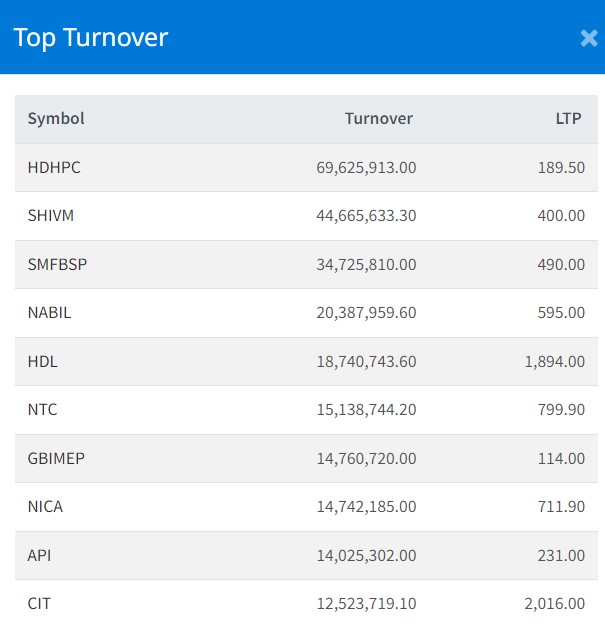This screenshot has height=627, width=605.
Task: Click HDL's LTP value 1,894.00
Action: point(554,362)
